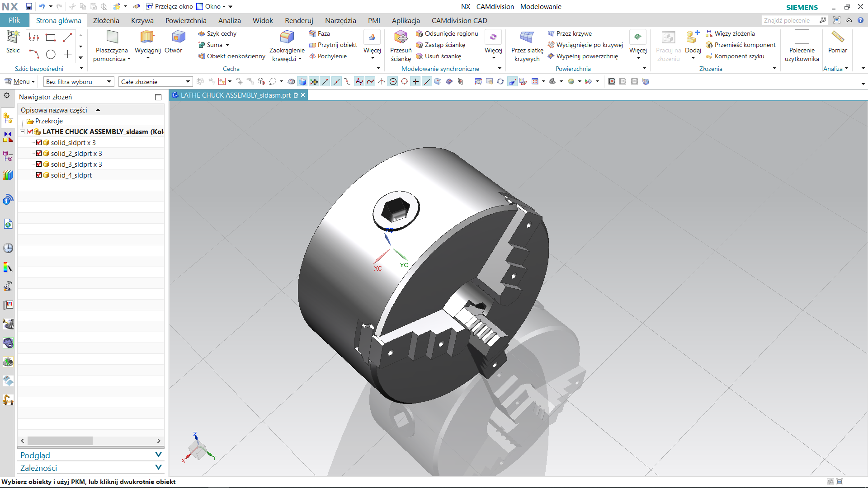Click Obiekt cienkościenny shell tool
868x488 pixels.
(231, 56)
